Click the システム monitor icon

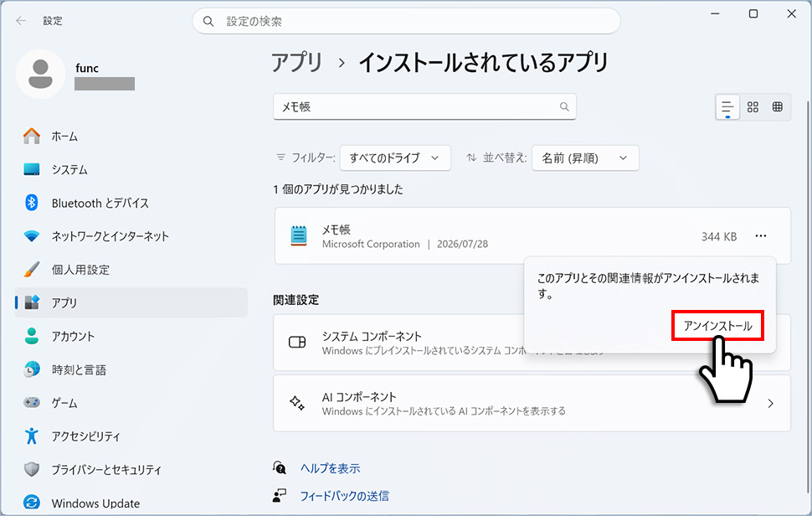(x=32, y=169)
